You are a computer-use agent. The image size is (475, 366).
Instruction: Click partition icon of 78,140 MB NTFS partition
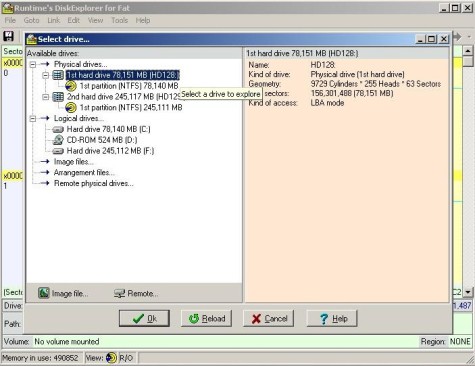click(71, 86)
